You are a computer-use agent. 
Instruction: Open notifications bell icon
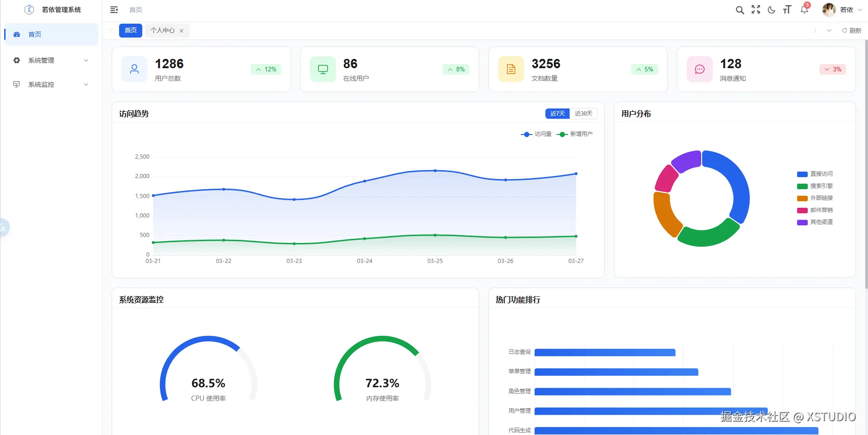[x=804, y=10]
